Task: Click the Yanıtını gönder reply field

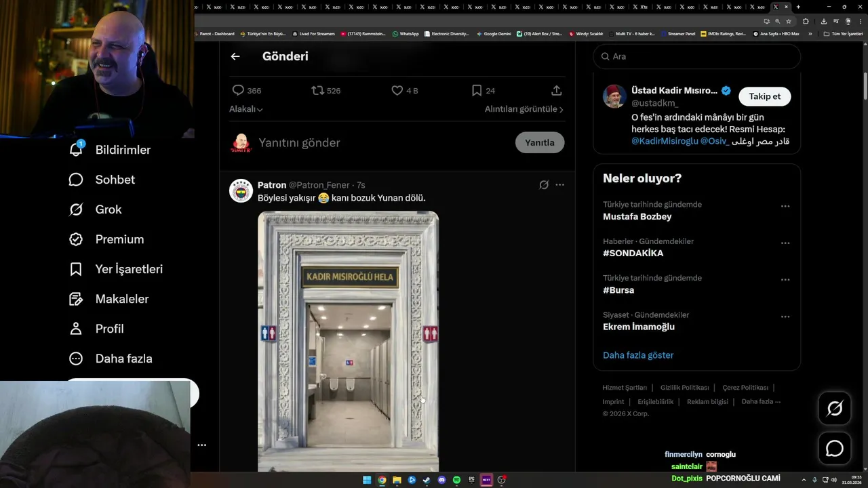Action: pyautogui.click(x=383, y=142)
